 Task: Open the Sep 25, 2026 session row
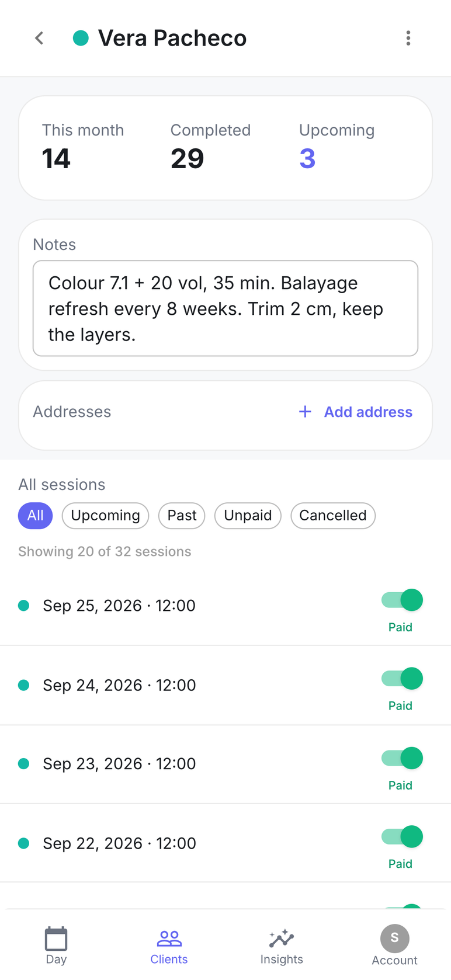[225, 606]
